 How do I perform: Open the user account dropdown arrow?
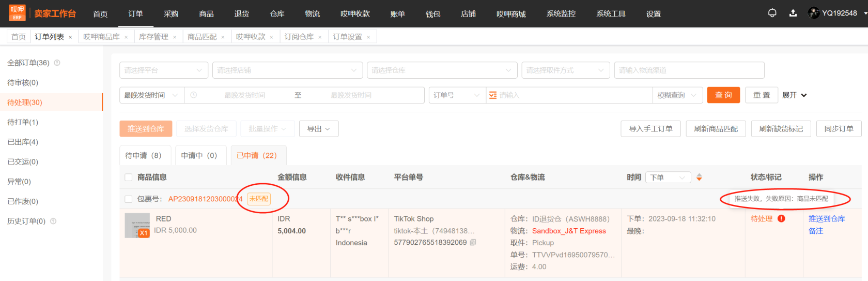click(865, 13)
